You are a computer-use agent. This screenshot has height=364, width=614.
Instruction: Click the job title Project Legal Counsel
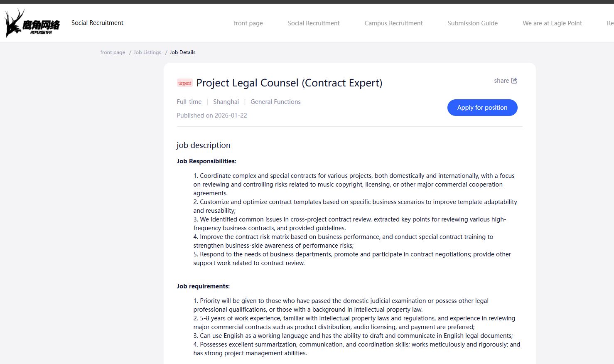tap(289, 83)
